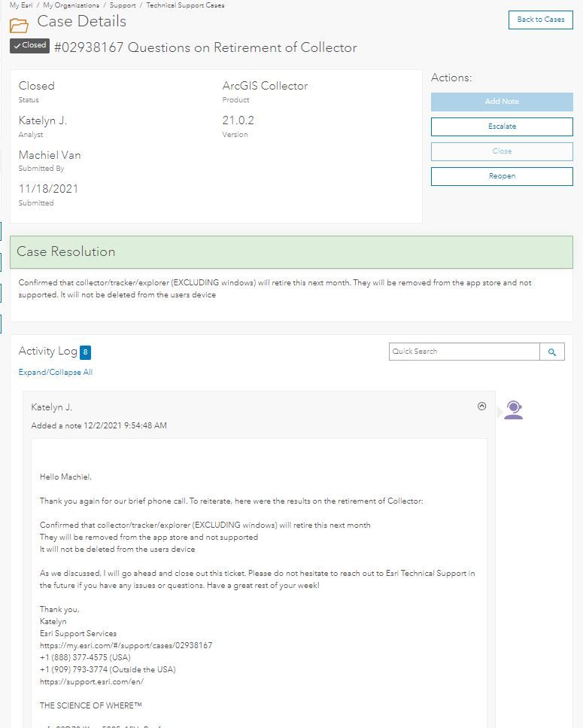Click the support agent headset avatar
This screenshot has width=583, height=728.
tap(513, 410)
